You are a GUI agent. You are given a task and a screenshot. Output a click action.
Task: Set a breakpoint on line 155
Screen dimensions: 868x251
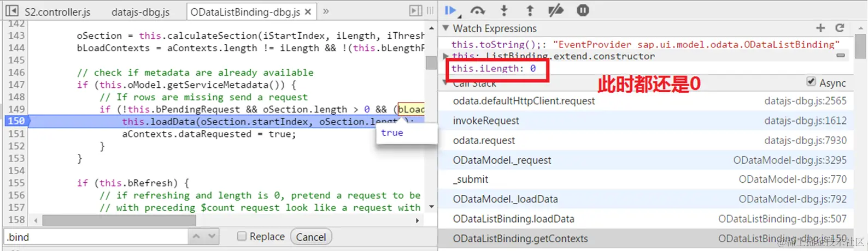16,183
